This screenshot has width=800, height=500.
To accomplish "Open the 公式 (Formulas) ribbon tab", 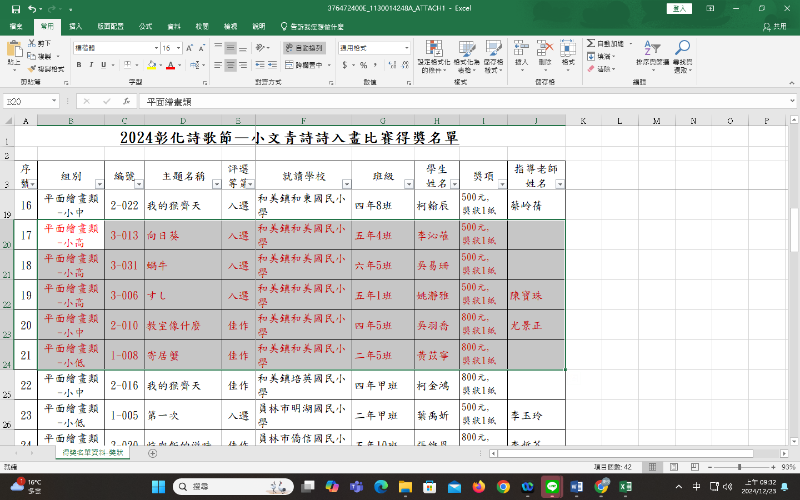I will pos(146,25).
